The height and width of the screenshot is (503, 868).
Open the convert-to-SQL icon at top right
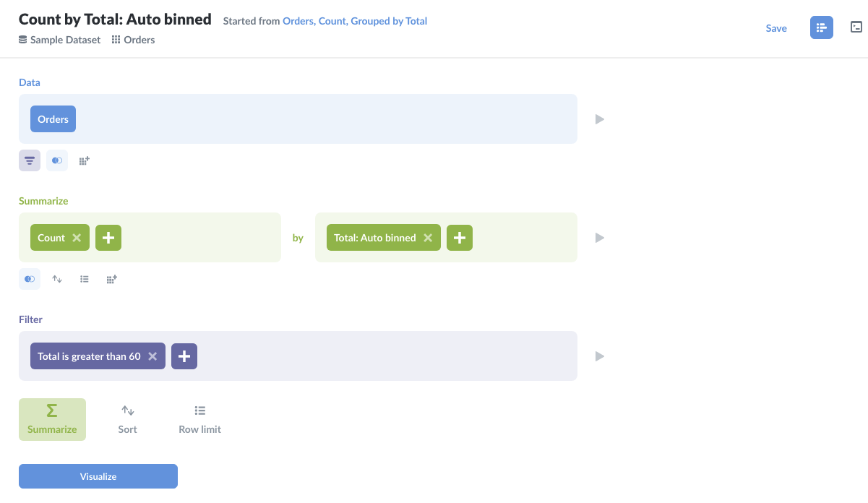tap(856, 26)
